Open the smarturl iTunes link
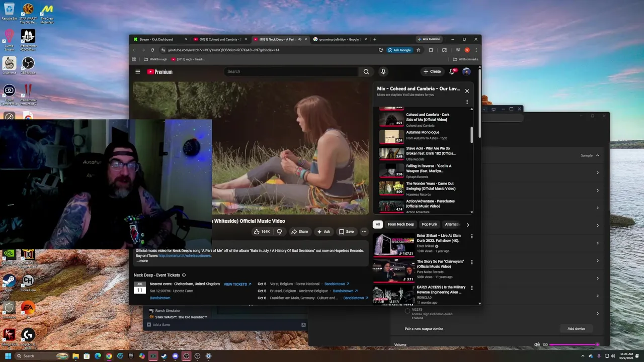 tap(185, 256)
